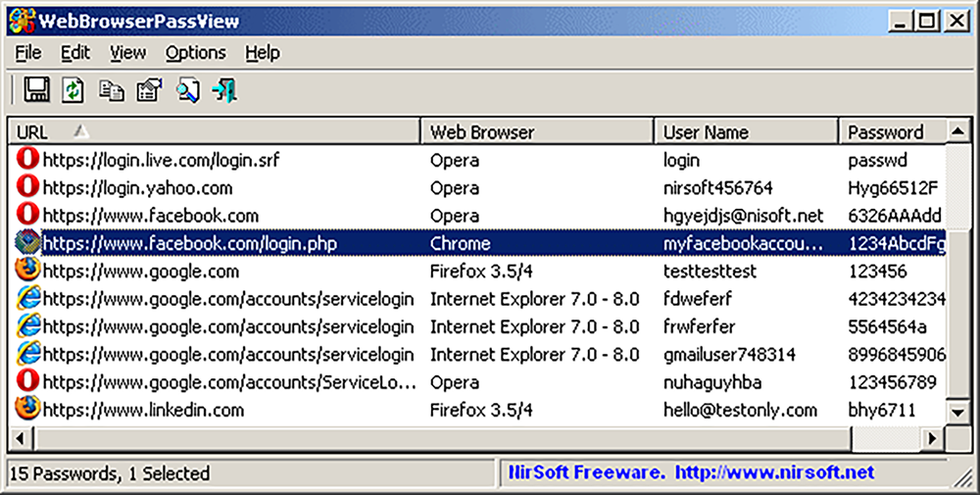The image size is (980, 495).
Task: Open the Edit menu
Action: (75, 53)
